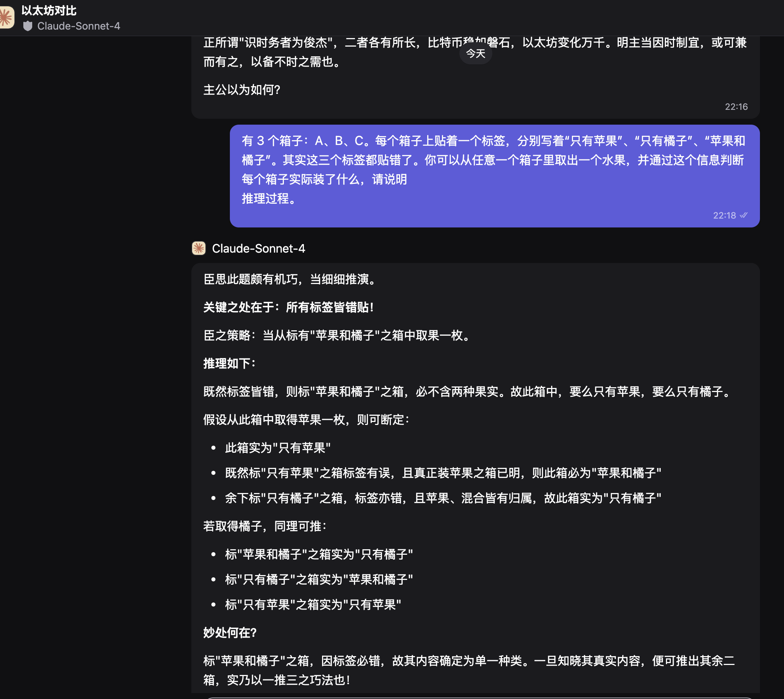Click the bullet 此箱实为"只有苹果"
The image size is (784, 699).
tap(278, 448)
